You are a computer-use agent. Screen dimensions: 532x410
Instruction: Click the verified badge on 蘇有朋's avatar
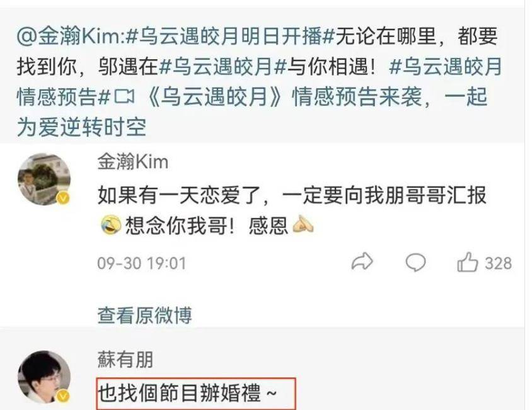(x=63, y=396)
